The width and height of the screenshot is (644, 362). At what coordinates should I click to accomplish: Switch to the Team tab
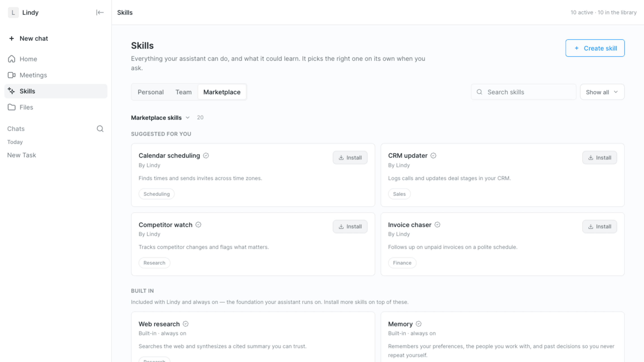(x=184, y=92)
